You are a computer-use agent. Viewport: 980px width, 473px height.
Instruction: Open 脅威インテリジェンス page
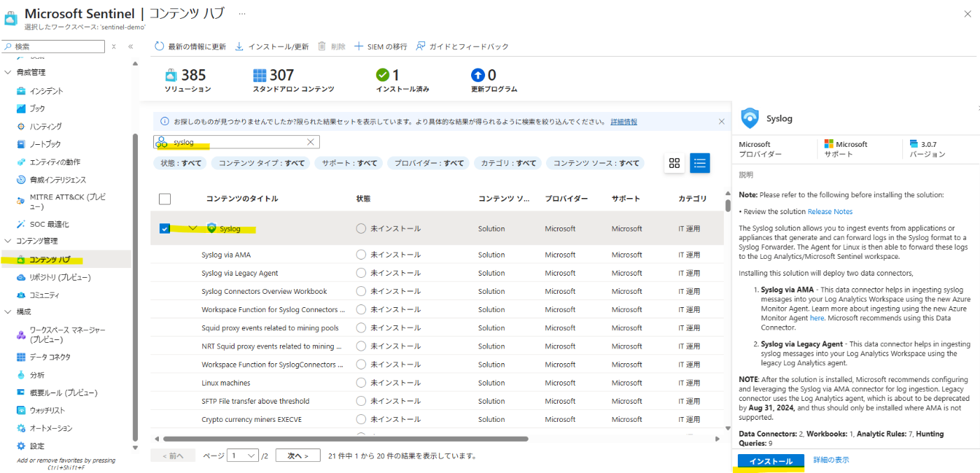tap(57, 180)
